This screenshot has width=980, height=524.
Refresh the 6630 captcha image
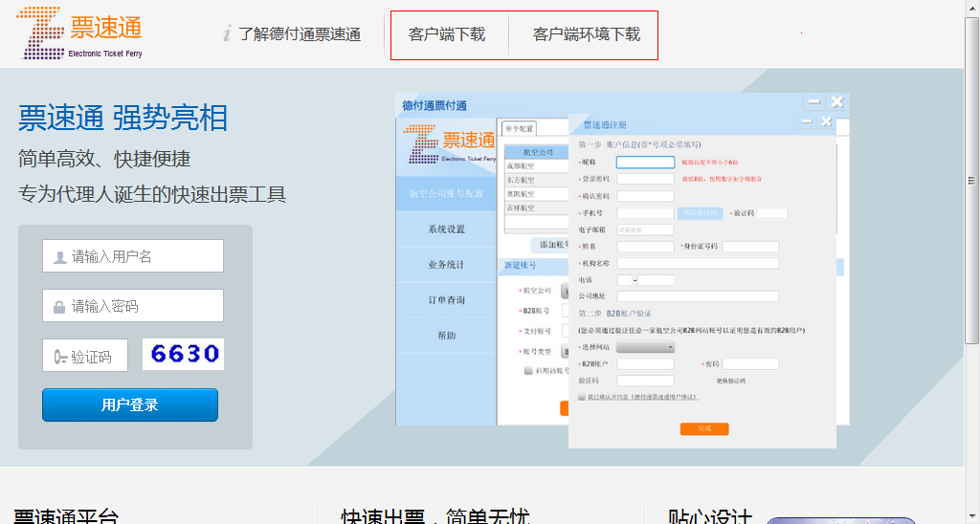(x=183, y=354)
